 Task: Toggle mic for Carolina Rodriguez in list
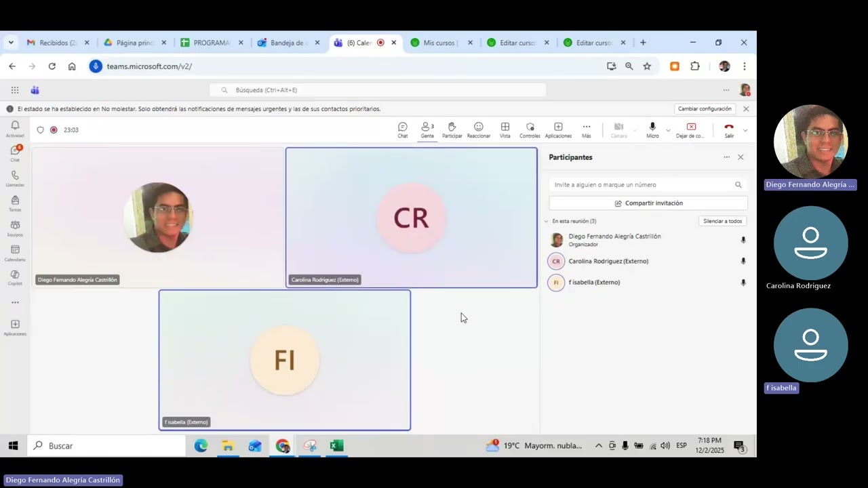coord(743,261)
